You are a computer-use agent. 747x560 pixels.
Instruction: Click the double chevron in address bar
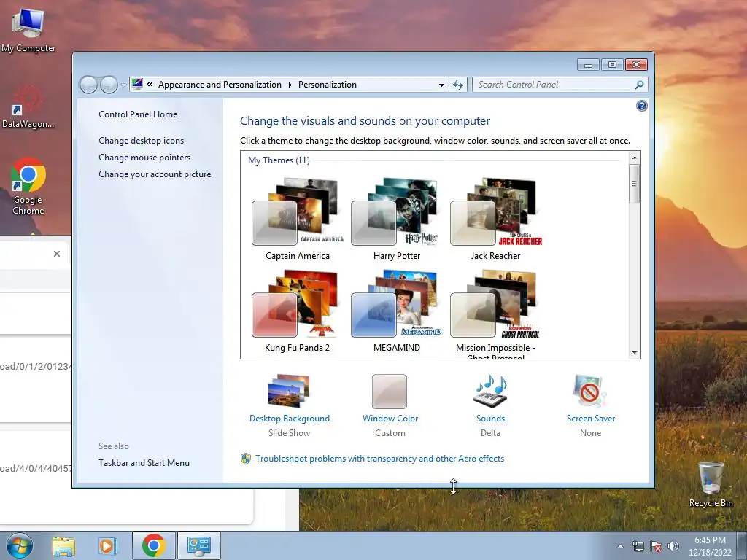[150, 85]
